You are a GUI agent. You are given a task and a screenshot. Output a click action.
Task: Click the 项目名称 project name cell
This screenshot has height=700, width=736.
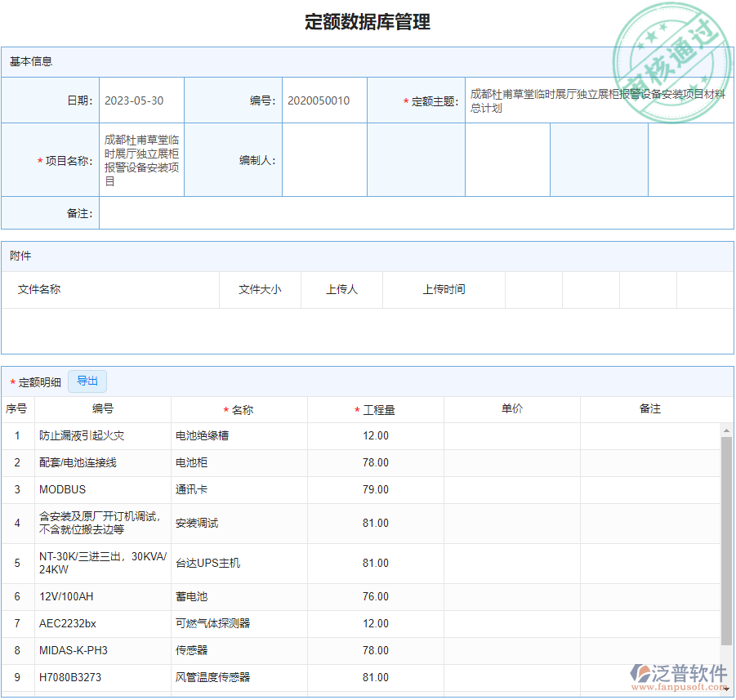(141, 160)
